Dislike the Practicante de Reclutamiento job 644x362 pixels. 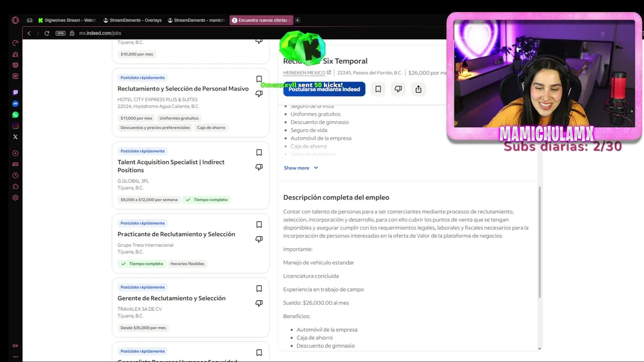(x=259, y=239)
